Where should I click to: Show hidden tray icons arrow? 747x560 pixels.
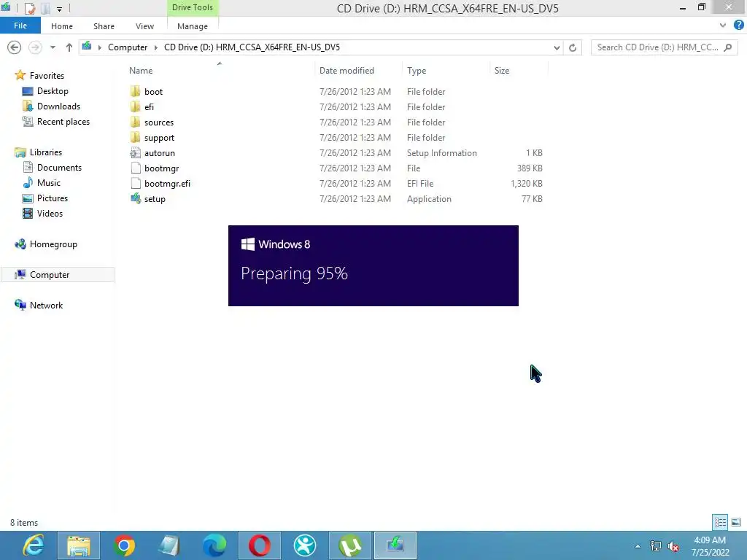[638, 546]
